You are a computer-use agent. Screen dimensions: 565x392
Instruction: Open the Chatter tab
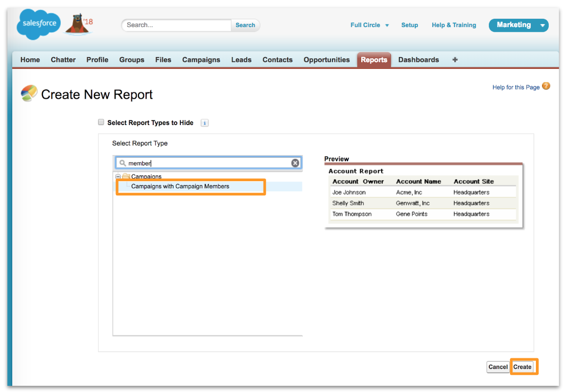pos(63,60)
